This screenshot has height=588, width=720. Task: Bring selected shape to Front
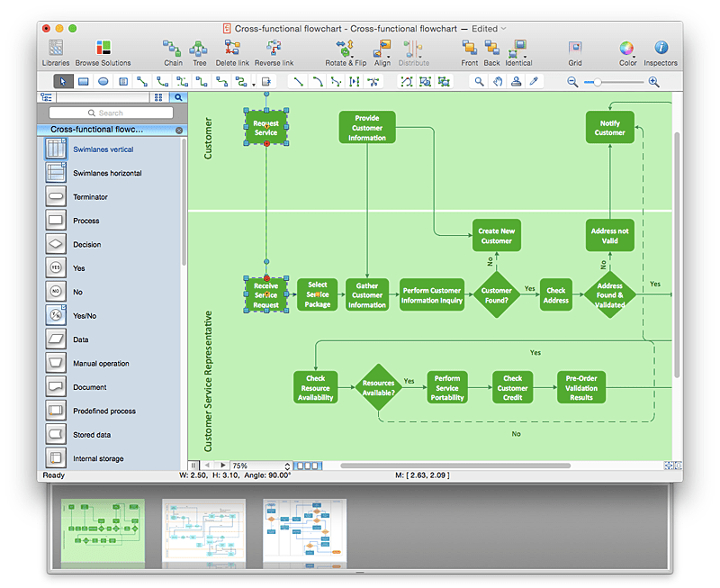tap(469, 50)
